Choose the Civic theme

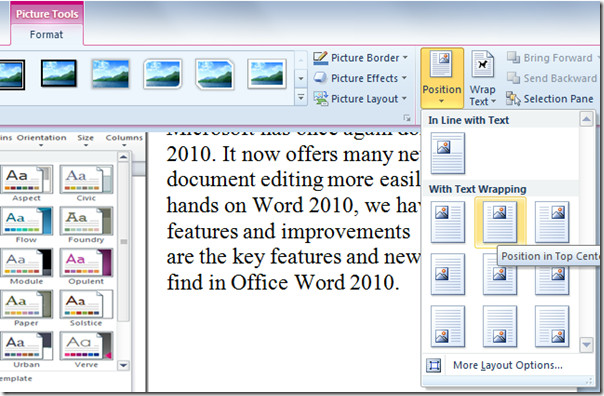tap(86, 184)
